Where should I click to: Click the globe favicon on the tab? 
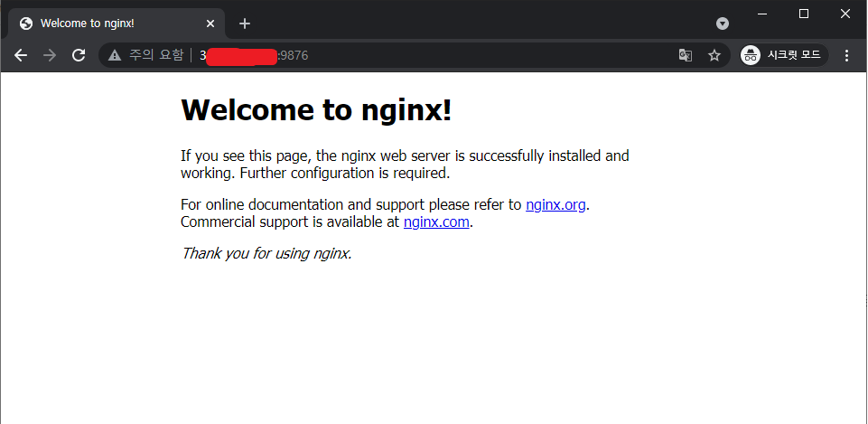(x=25, y=24)
